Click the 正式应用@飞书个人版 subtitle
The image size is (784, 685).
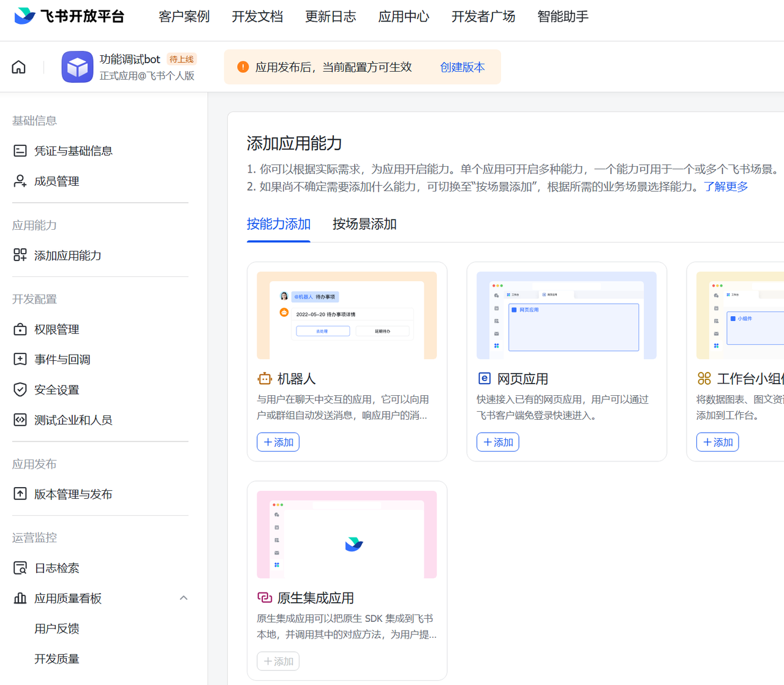click(x=147, y=75)
